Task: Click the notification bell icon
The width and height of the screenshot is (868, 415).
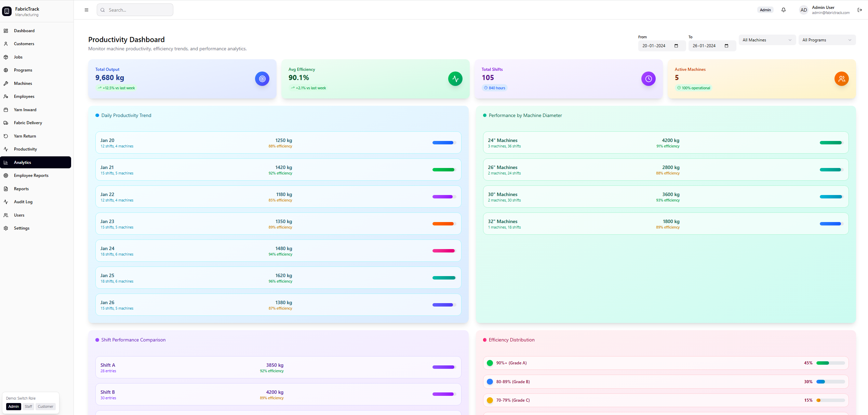Action: tap(784, 10)
